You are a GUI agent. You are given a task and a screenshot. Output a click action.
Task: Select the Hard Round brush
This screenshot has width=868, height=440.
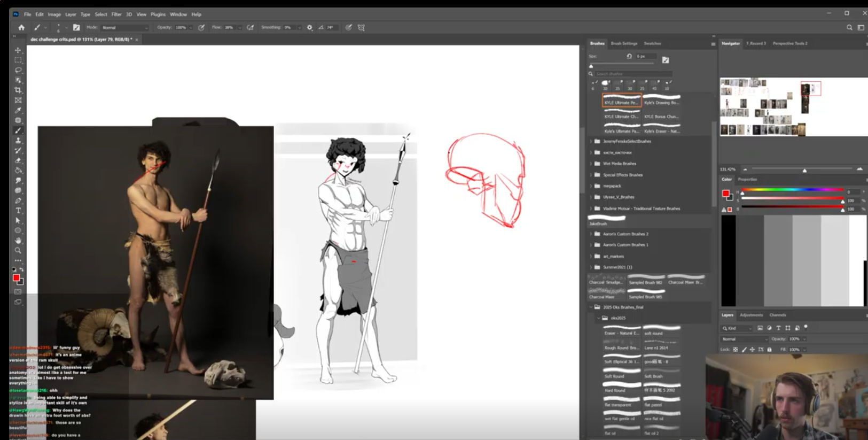pos(622,388)
